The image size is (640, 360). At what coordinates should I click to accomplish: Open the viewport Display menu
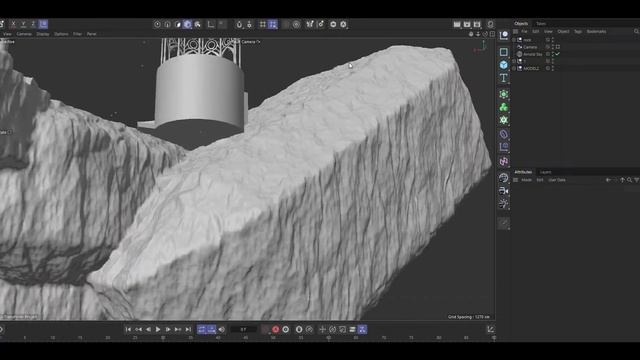point(43,34)
